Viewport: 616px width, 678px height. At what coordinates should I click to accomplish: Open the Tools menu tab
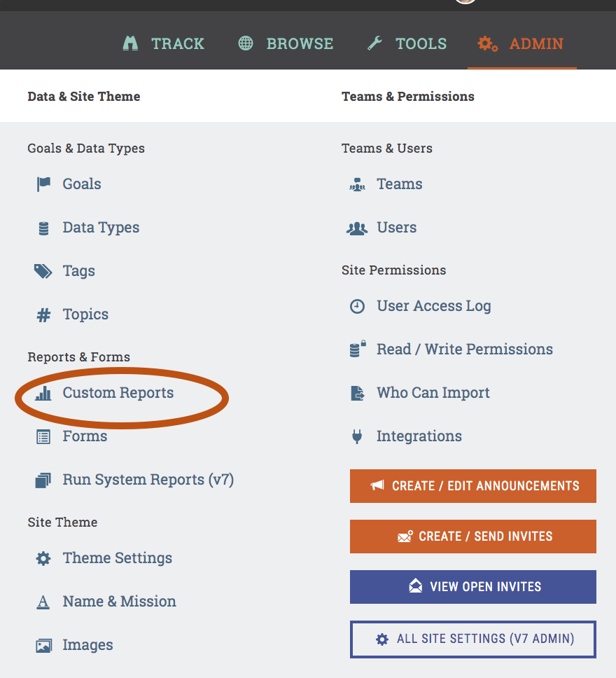point(407,43)
